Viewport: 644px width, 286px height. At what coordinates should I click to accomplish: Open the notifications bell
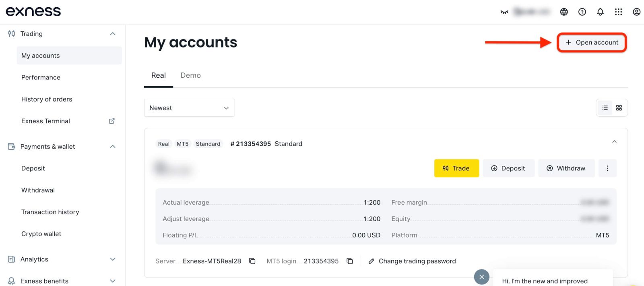coord(600,12)
